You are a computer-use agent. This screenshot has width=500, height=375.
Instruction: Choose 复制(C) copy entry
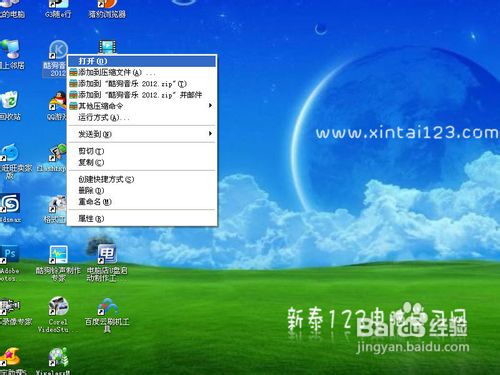click(142, 163)
